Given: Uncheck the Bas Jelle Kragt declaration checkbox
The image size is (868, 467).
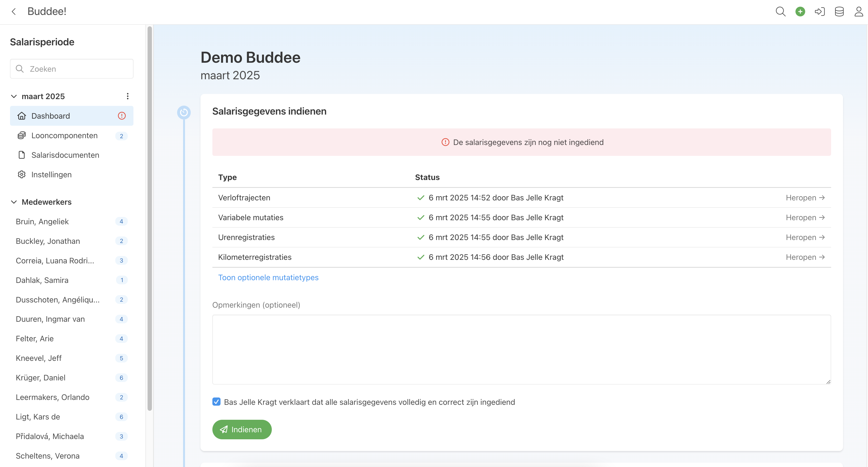Looking at the screenshot, I should [216, 402].
